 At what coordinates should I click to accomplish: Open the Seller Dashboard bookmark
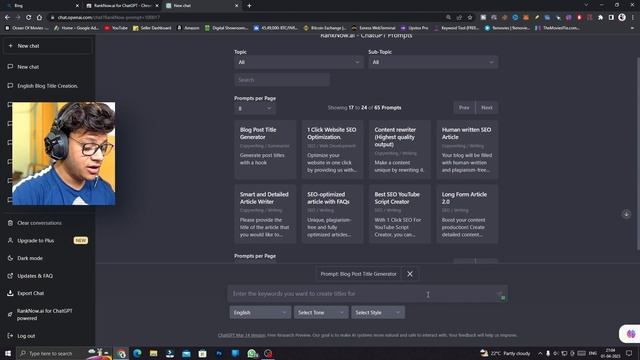[x=152, y=28]
